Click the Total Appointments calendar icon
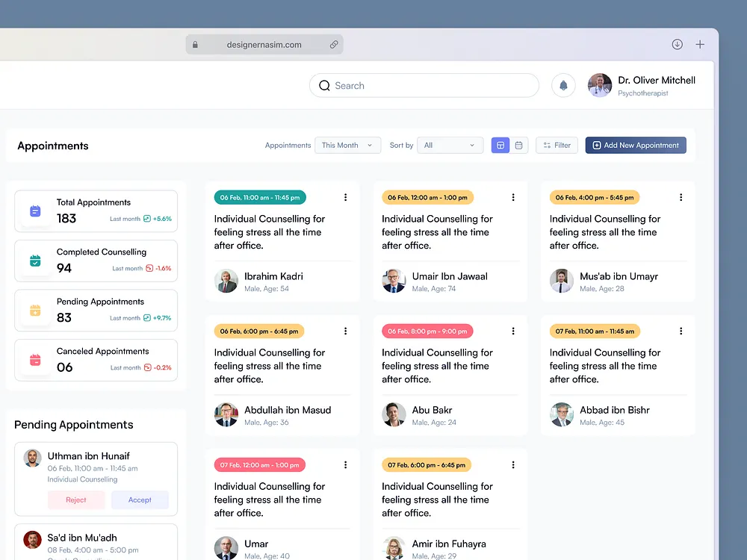This screenshot has height=560, width=747. pos(35,211)
